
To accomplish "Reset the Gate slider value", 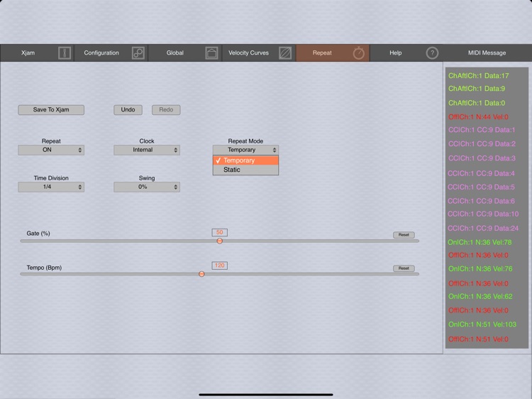I will [404, 235].
